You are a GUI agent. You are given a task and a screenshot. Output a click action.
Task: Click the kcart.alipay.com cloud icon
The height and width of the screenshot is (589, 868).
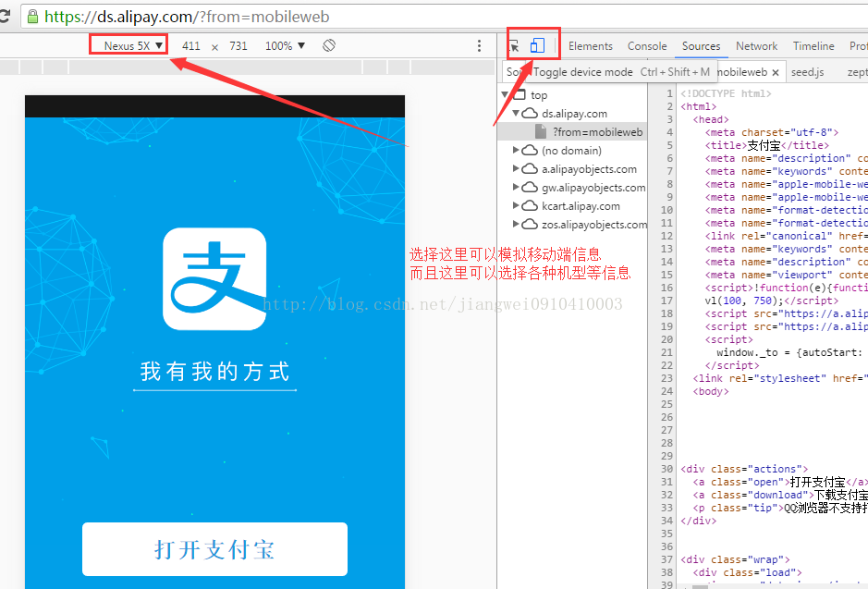(530, 205)
